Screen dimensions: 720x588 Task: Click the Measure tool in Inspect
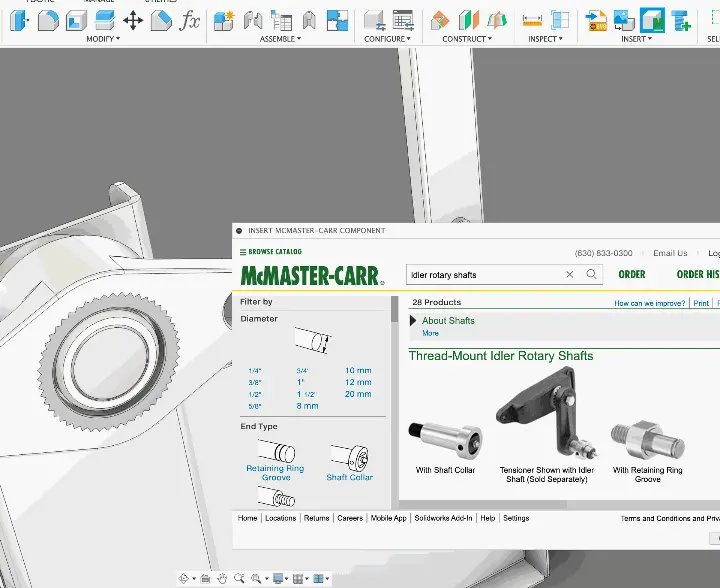coord(532,20)
